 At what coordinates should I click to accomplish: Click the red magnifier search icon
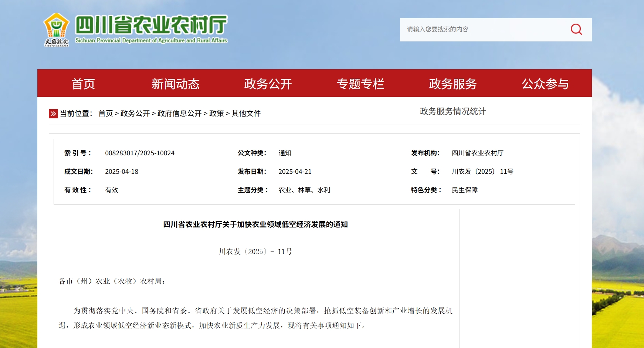click(576, 29)
